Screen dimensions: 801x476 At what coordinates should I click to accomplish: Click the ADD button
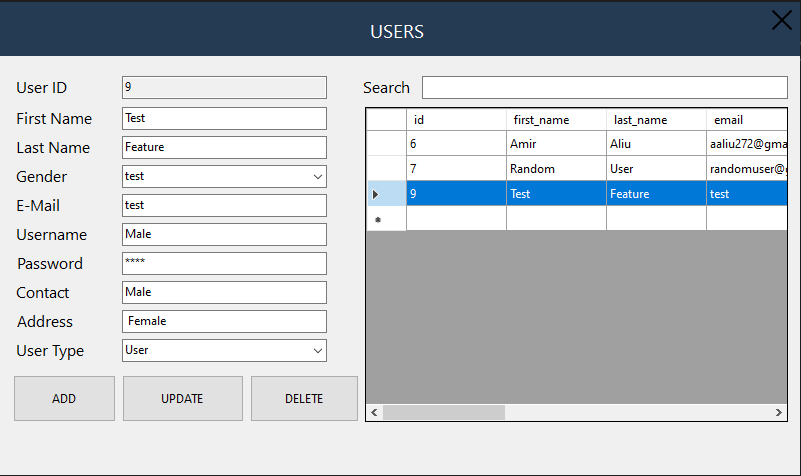point(64,398)
